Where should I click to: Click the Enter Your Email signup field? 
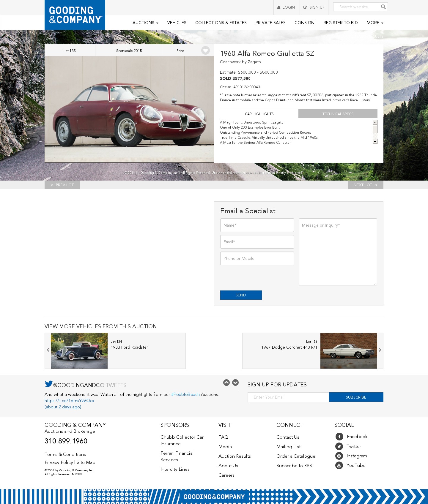click(x=288, y=397)
